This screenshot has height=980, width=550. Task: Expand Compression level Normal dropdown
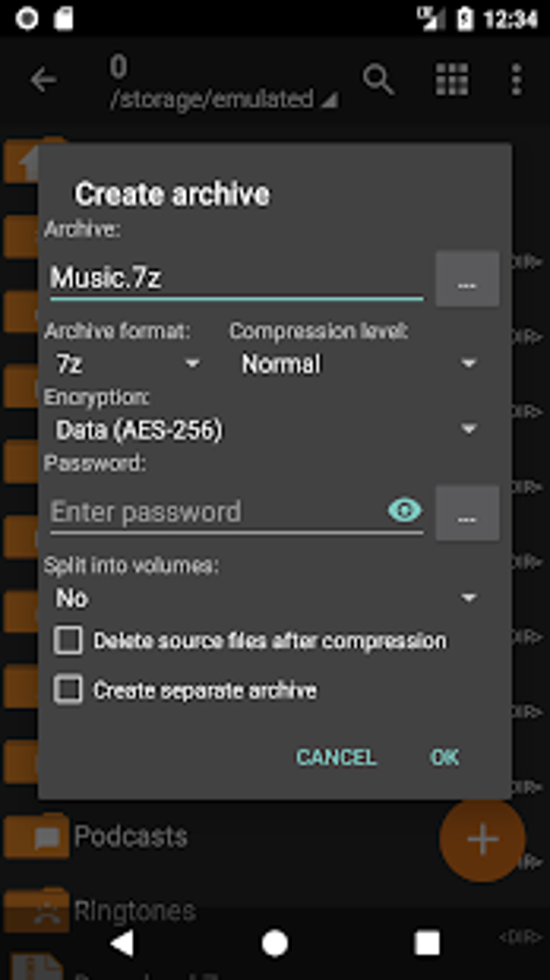[x=359, y=364]
